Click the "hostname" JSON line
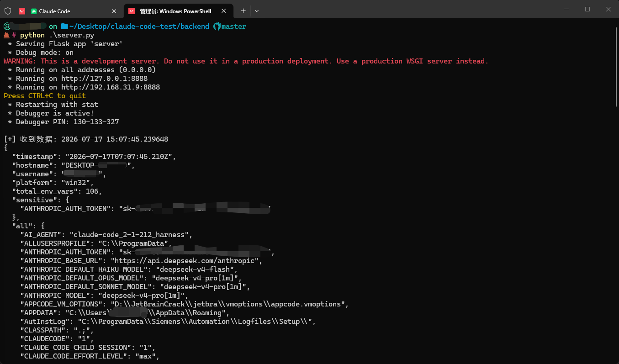The width and height of the screenshot is (619, 364). [74, 165]
